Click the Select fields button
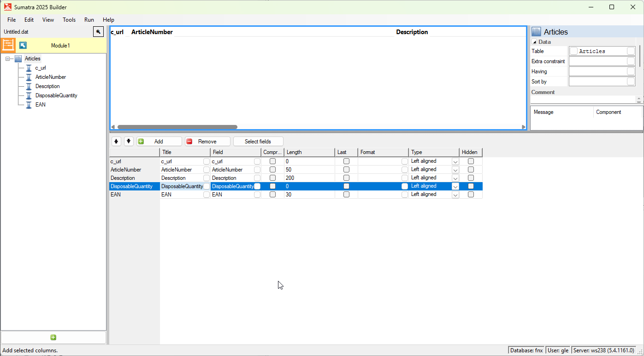 pyautogui.click(x=258, y=142)
